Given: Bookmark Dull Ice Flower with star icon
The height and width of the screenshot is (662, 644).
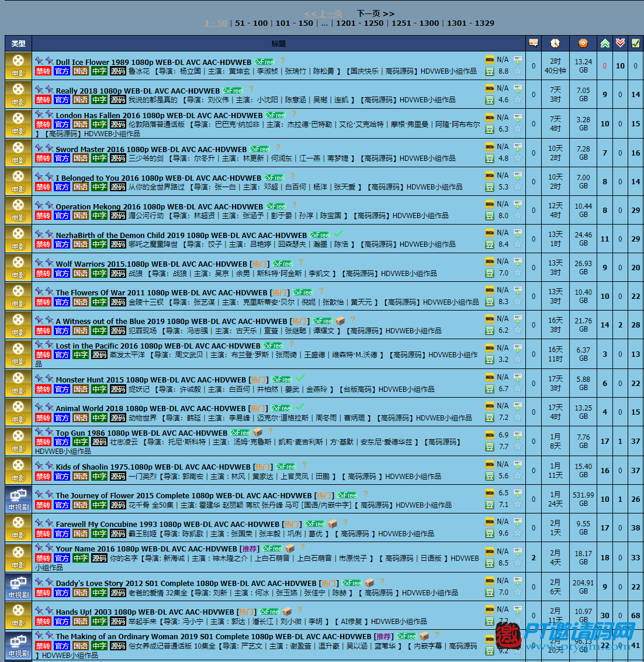Looking at the screenshot, I should click(518, 71).
